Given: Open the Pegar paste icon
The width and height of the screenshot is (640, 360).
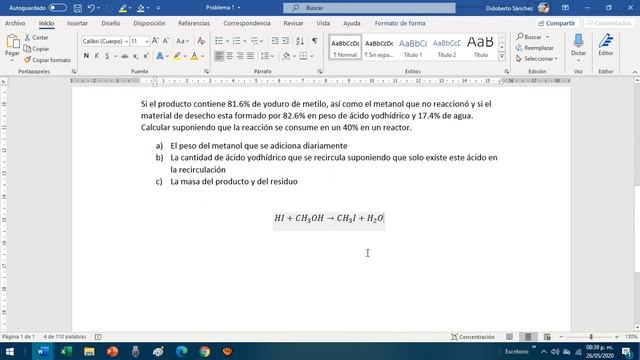Looking at the screenshot, I should 12,42.
